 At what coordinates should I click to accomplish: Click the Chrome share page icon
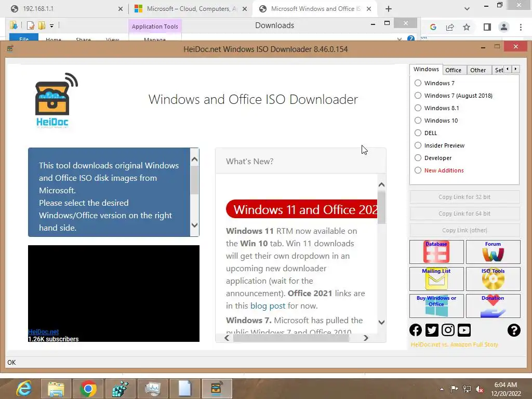[450, 27]
